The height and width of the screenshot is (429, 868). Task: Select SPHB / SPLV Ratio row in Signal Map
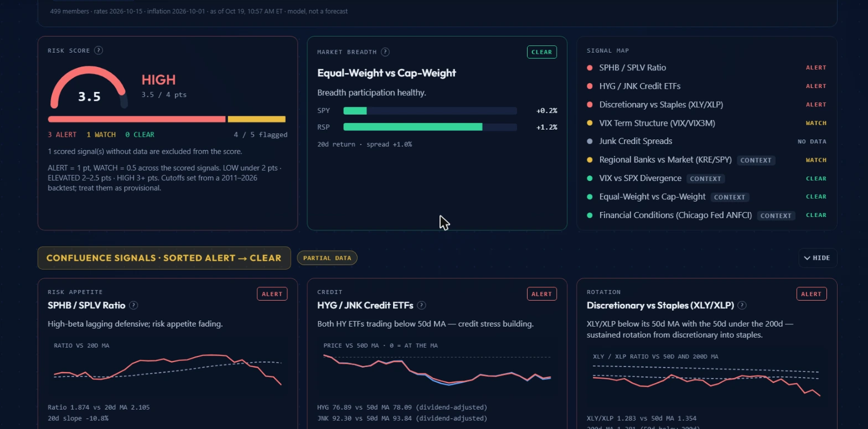coord(707,68)
